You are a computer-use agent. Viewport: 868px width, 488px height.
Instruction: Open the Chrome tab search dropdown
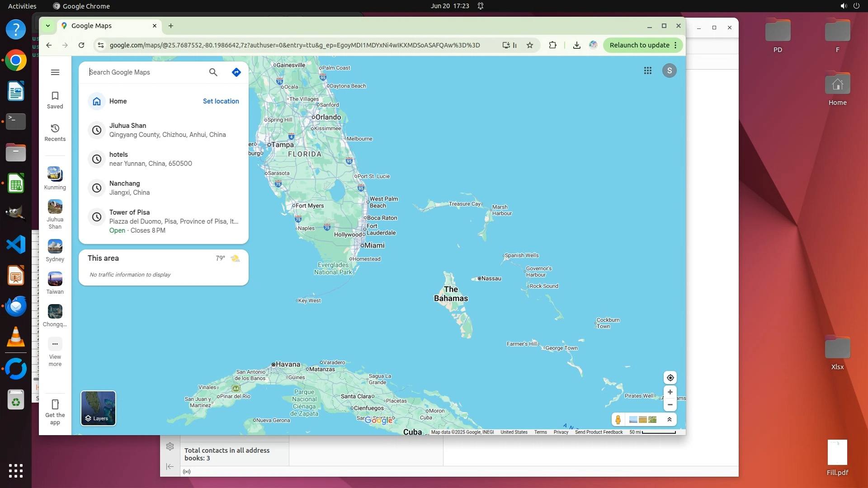(x=47, y=26)
